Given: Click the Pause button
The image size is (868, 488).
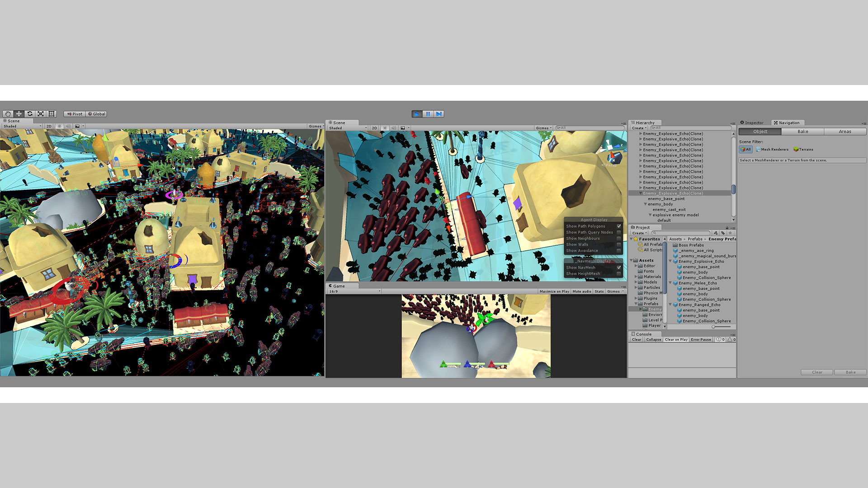Looking at the screenshot, I should coord(428,114).
